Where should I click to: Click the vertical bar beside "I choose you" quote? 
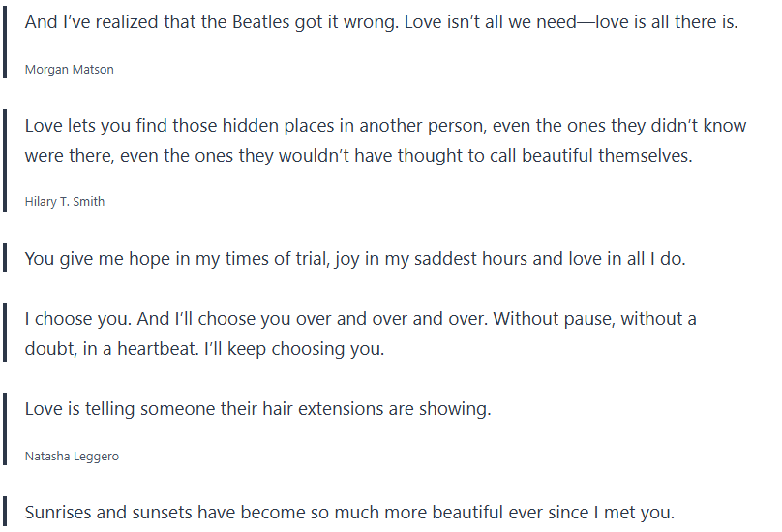pyautogui.click(x=7, y=334)
